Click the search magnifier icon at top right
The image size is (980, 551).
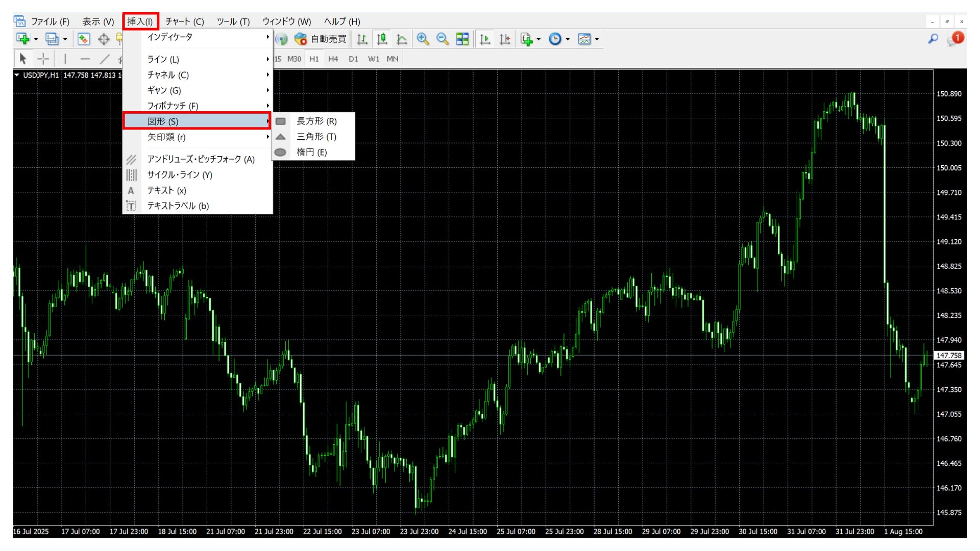933,39
